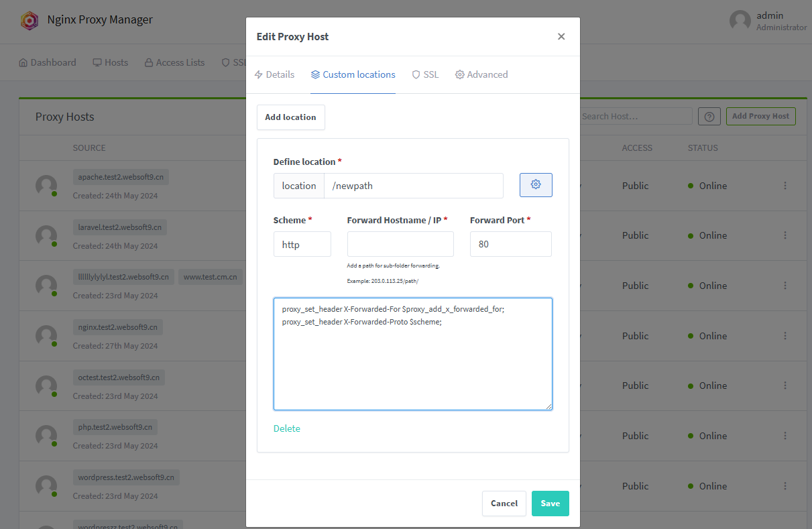Go to the Advanced tab

coord(481,74)
